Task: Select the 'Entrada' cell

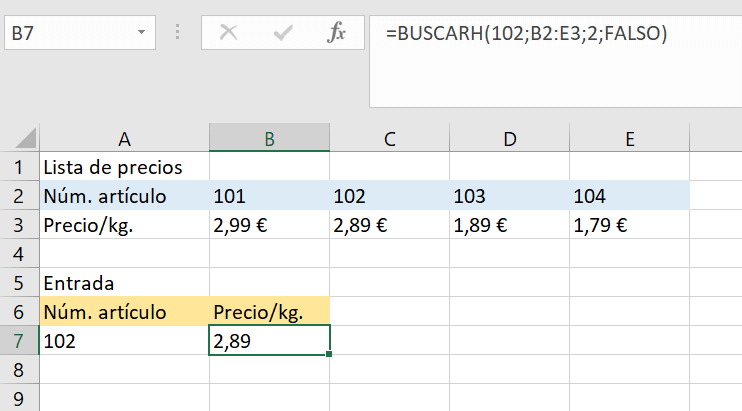Action: click(x=124, y=282)
